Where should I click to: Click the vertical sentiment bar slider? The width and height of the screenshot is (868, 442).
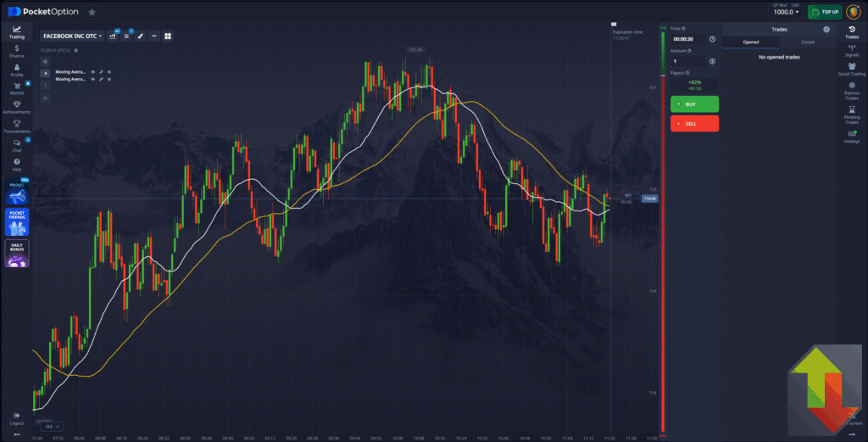click(x=663, y=230)
